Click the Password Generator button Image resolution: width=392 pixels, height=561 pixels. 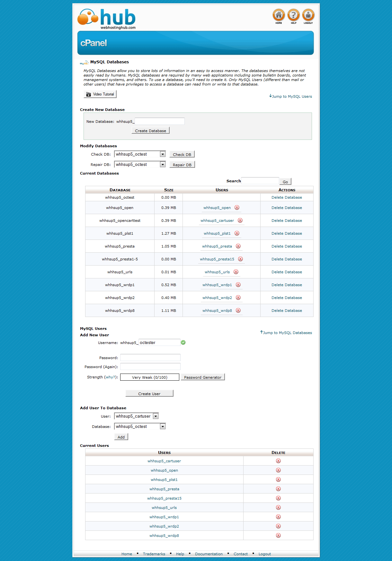(202, 377)
